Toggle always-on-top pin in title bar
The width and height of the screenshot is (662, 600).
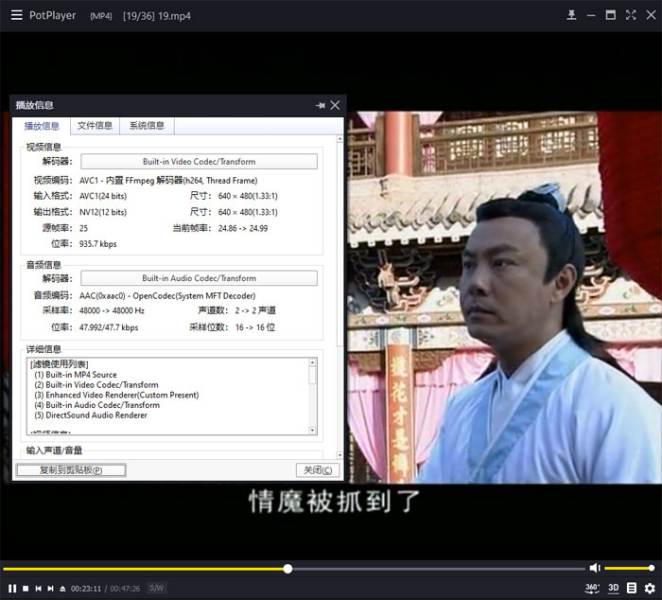(x=571, y=15)
